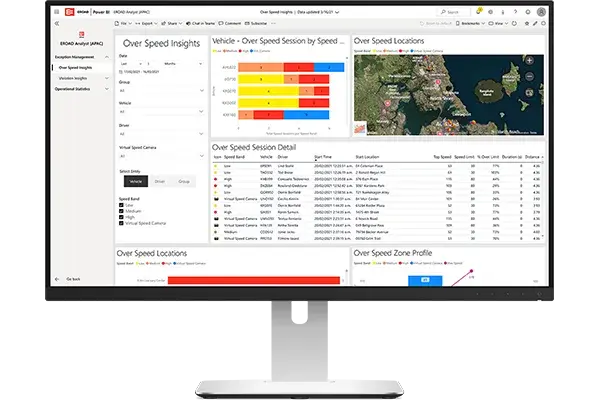
Task: Click the map style thumbnail icon
Action: point(360,129)
